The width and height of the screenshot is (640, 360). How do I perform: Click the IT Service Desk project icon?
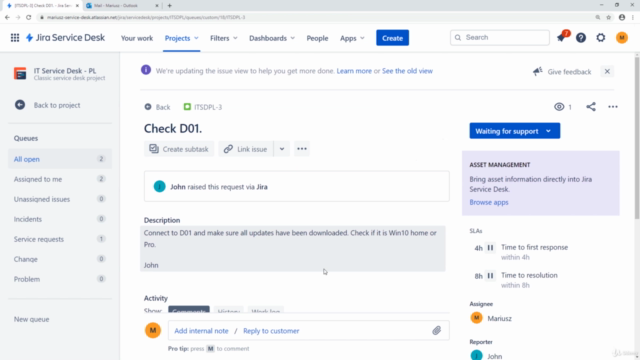coord(20,73)
